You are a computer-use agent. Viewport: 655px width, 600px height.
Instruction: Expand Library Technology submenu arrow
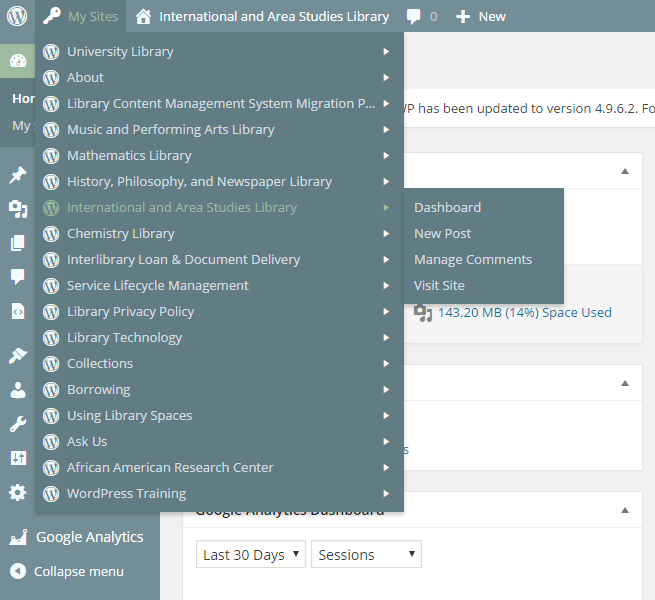[x=386, y=338]
